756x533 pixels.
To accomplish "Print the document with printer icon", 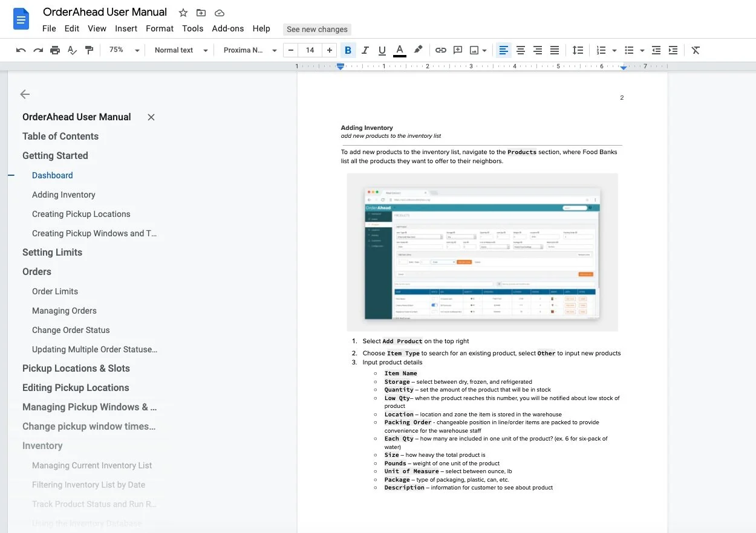I will 55,50.
